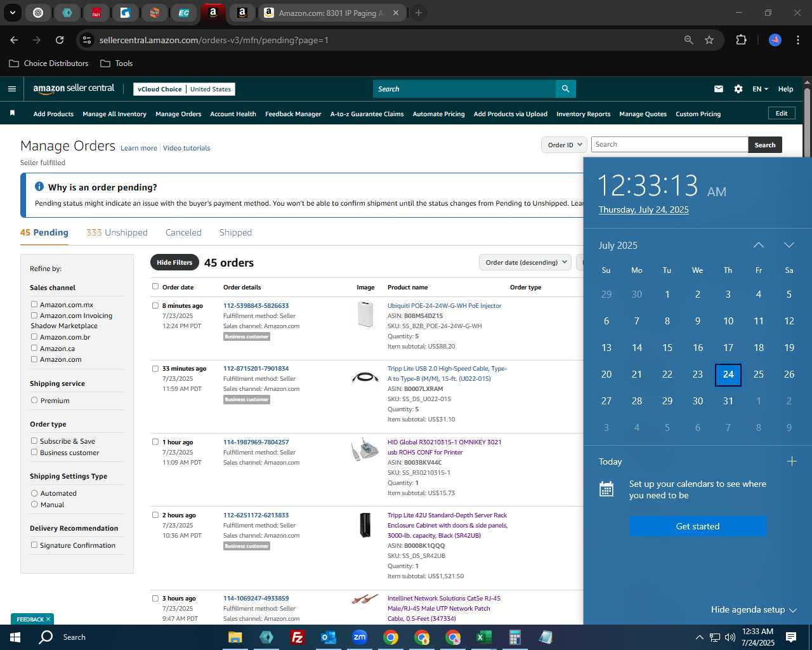812x650 pixels.
Task: Select the checkbox for order 112-5398843-5826633
Action: pyautogui.click(x=155, y=306)
